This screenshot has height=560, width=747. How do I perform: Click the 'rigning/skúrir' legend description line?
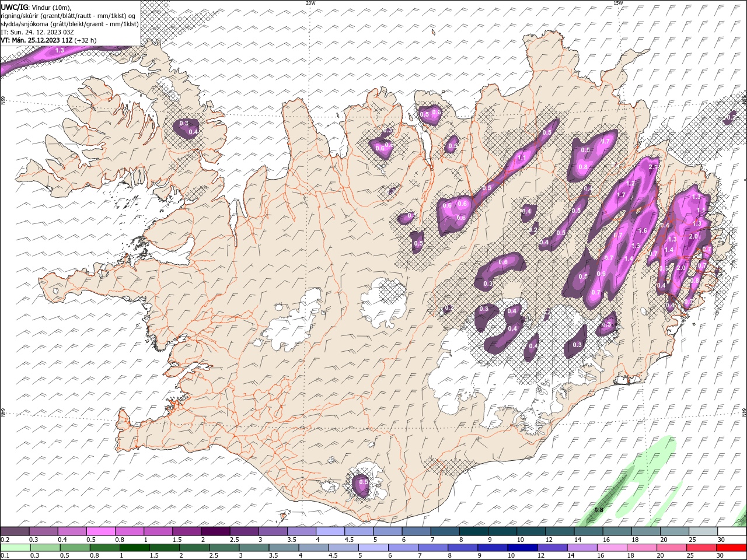[x=68, y=15]
